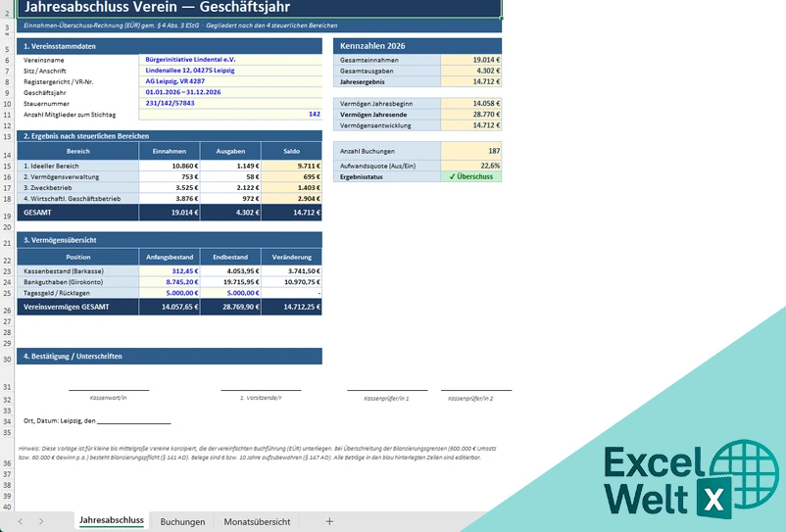Select the '3. Zweckbetrieb' row label
Image resolution: width=786 pixels, height=532 pixels.
click(x=77, y=188)
